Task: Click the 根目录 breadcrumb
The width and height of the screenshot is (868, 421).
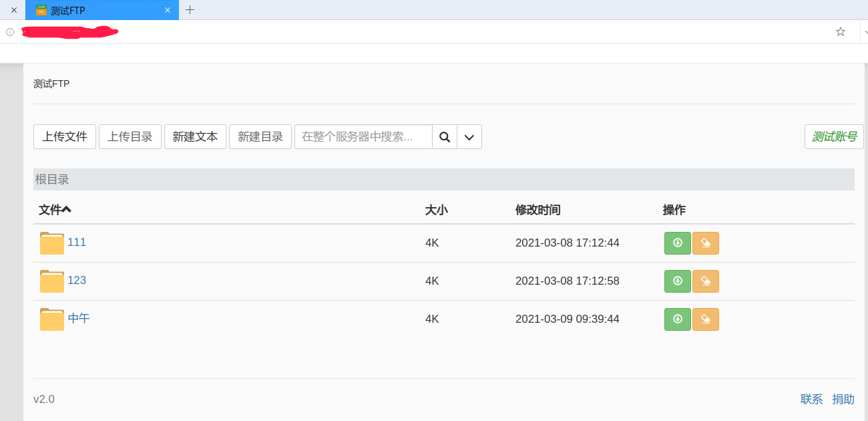Action: pyautogui.click(x=52, y=179)
